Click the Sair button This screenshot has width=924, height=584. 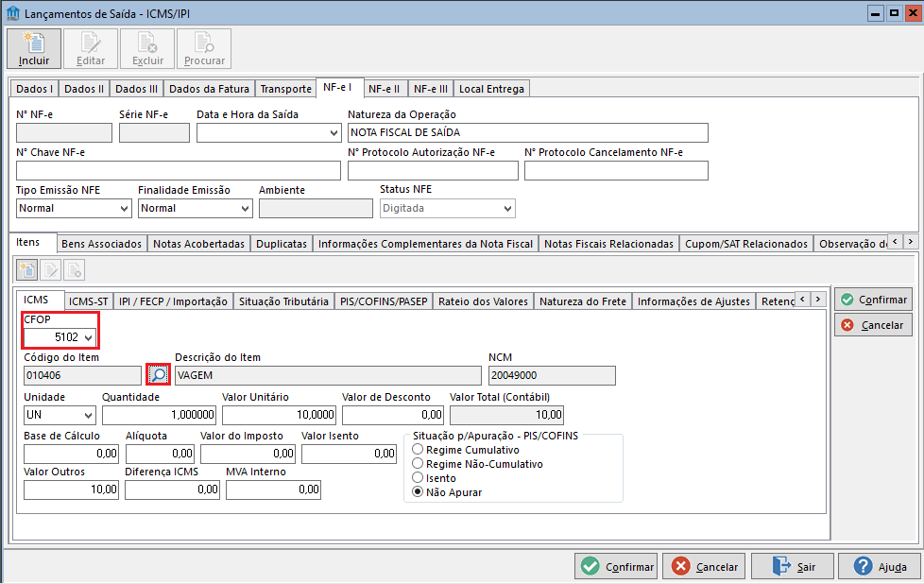[x=793, y=567]
